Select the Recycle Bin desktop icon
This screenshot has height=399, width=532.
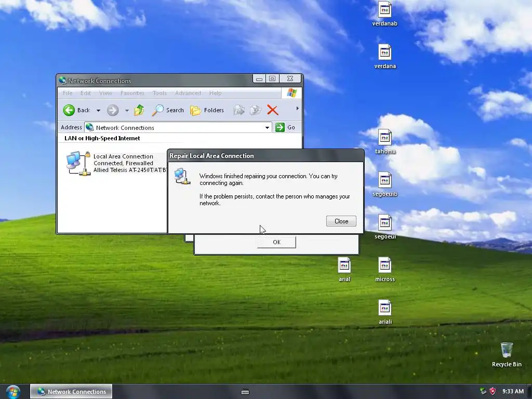click(507, 354)
